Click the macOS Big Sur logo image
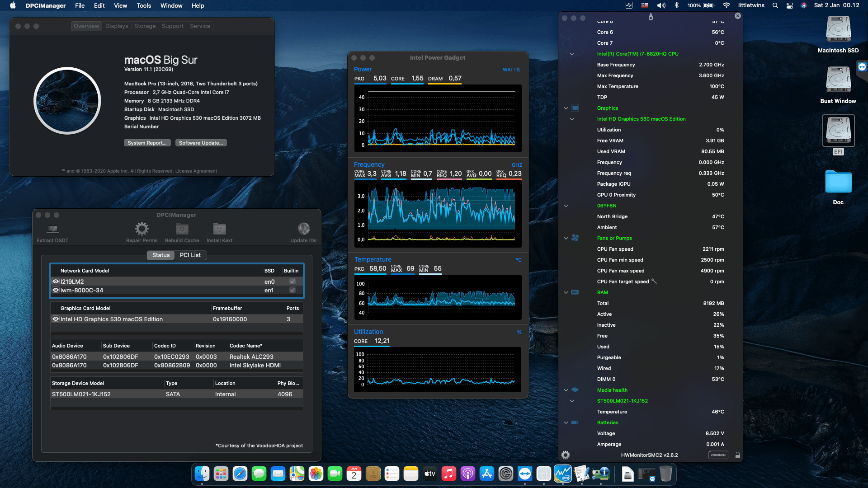This screenshot has height=488, width=868. pos(67,101)
